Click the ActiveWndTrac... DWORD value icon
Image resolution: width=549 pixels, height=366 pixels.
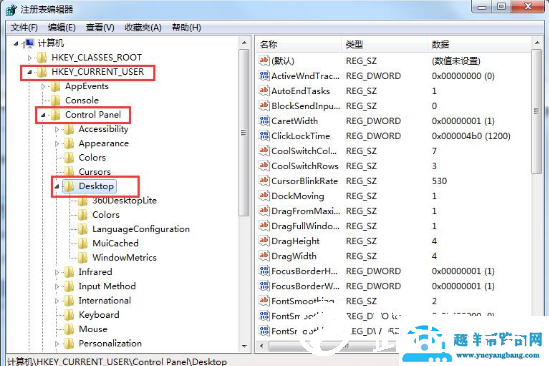[x=264, y=76]
